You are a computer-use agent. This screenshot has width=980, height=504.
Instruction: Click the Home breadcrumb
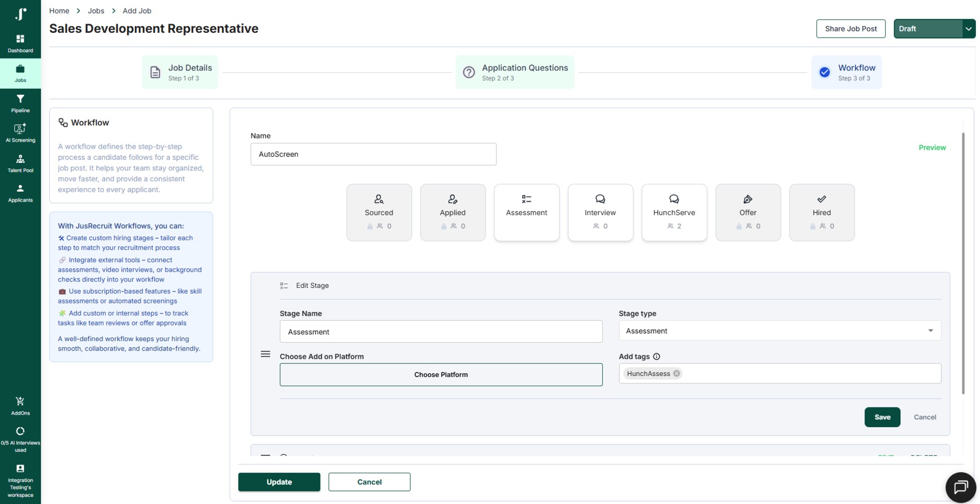click(59, 10)
